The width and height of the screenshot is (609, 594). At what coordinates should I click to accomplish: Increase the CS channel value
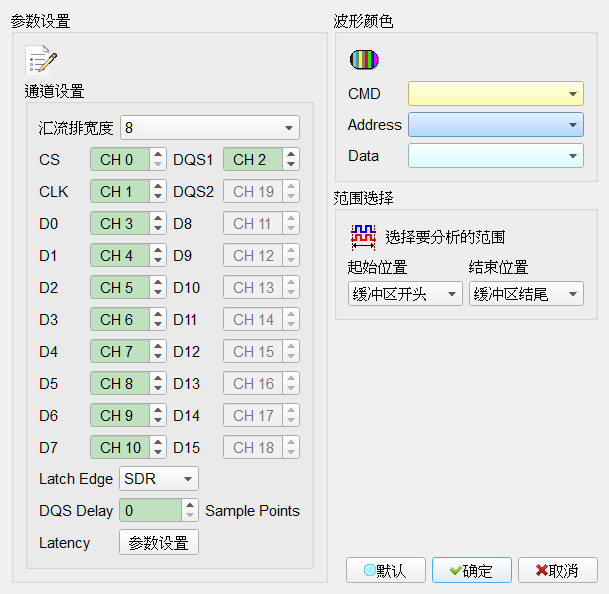click(158, 154)
